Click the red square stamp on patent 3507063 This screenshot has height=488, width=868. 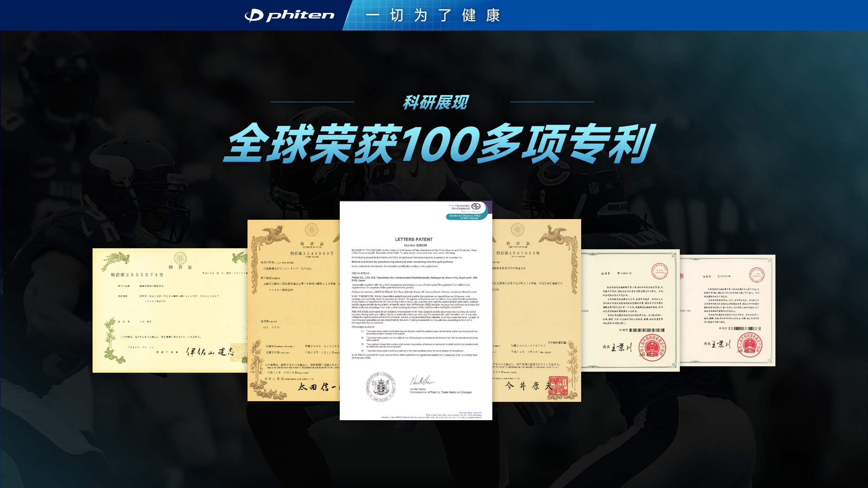[558, 385]
